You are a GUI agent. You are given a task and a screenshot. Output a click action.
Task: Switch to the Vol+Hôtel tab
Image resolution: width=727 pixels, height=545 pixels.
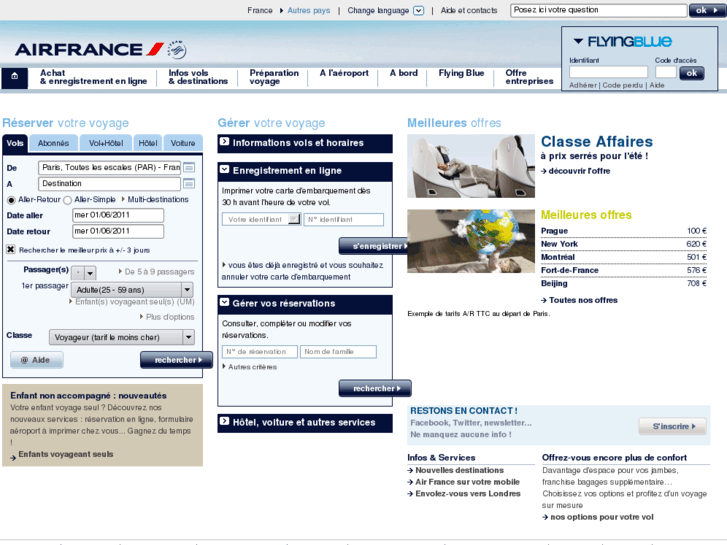[106, 143]
